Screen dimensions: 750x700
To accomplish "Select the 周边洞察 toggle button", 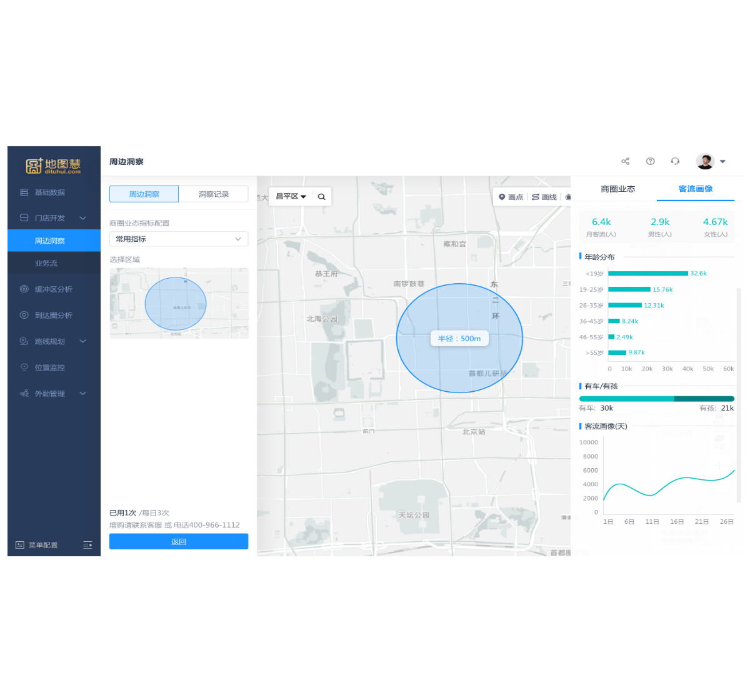I will (144, 194).
